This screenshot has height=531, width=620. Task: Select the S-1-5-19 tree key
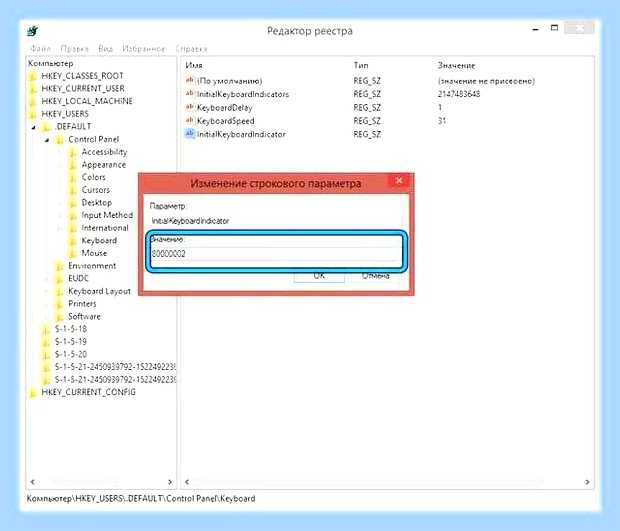71,342
